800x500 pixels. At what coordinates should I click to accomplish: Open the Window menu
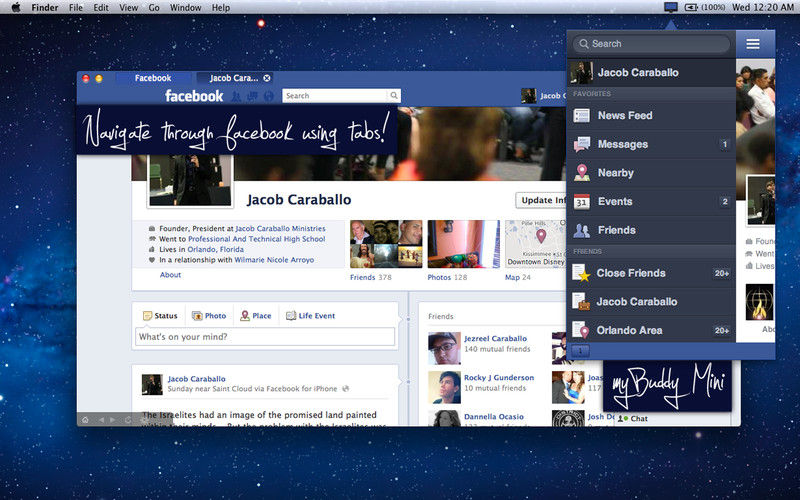185,8
